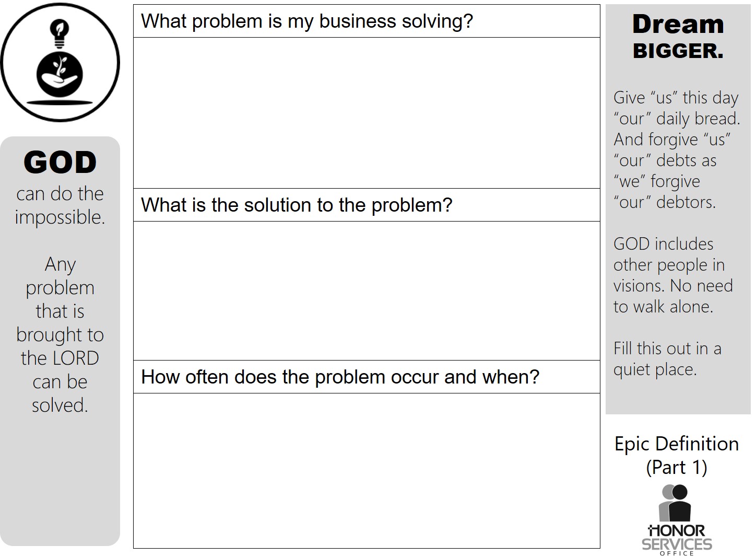Click the bold 'GOD' heading in the left panel
Viewport: 756px width, 557px height.
(x=60, y=162)
